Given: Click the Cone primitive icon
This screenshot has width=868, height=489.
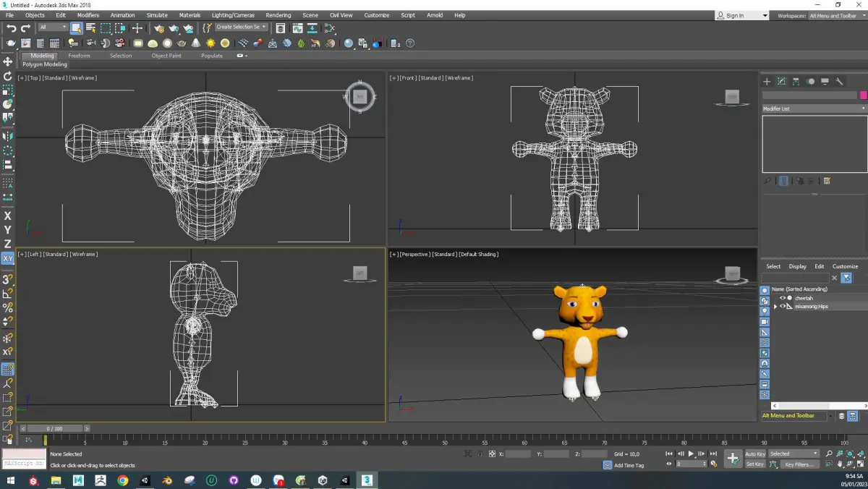Looking at the screenshot, I should [x=196, y=43].
